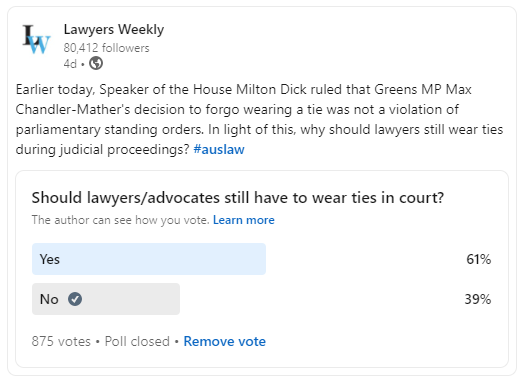525x383 pixels.
Task: Click the 80,412 followers text
Action: (x=106, y=48)
